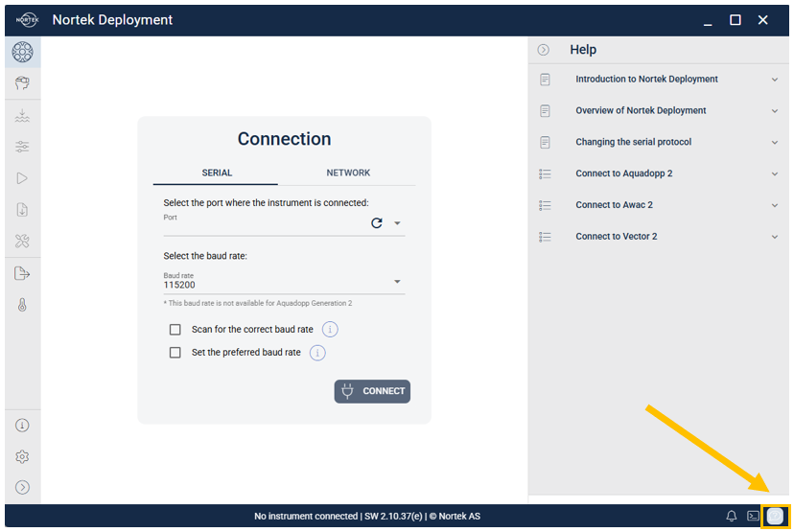
Task: Open settings gear in left sidebar
Action: (x=22, y=456)
